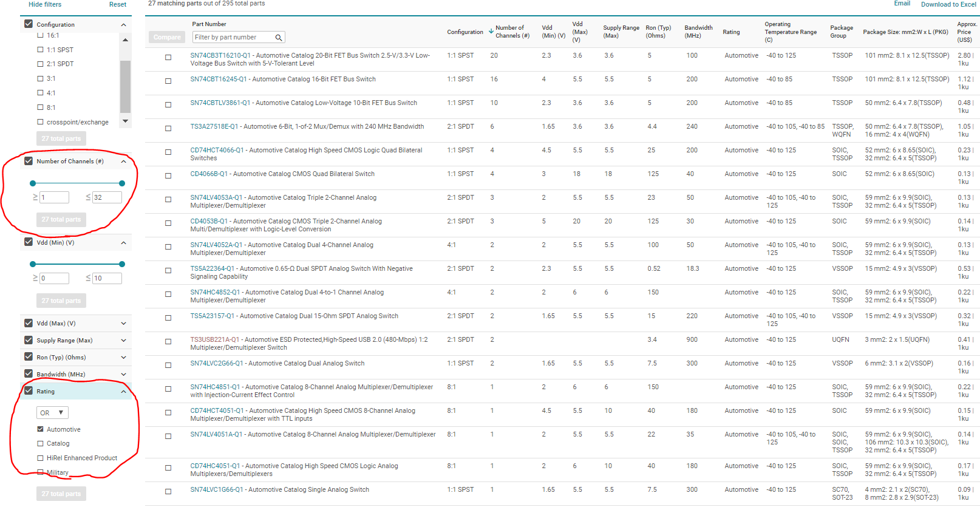The image size is (980, 507).
Task: Click the Vdd (Min) lower bound field
Action: point(54,278)
